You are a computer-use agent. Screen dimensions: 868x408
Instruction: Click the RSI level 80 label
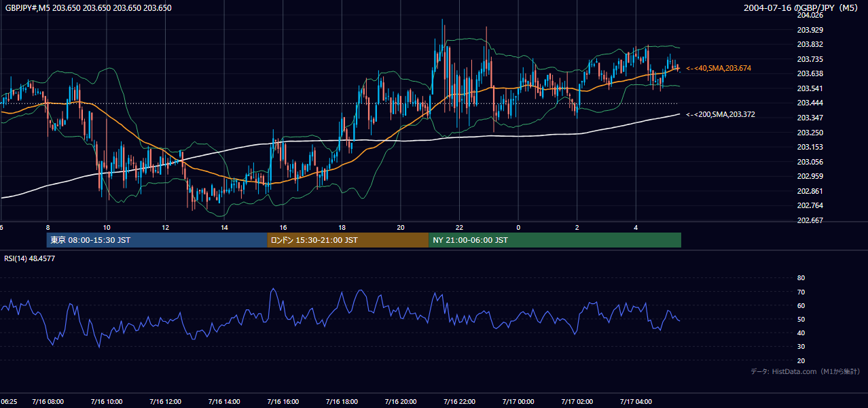[x=801, y=278]
